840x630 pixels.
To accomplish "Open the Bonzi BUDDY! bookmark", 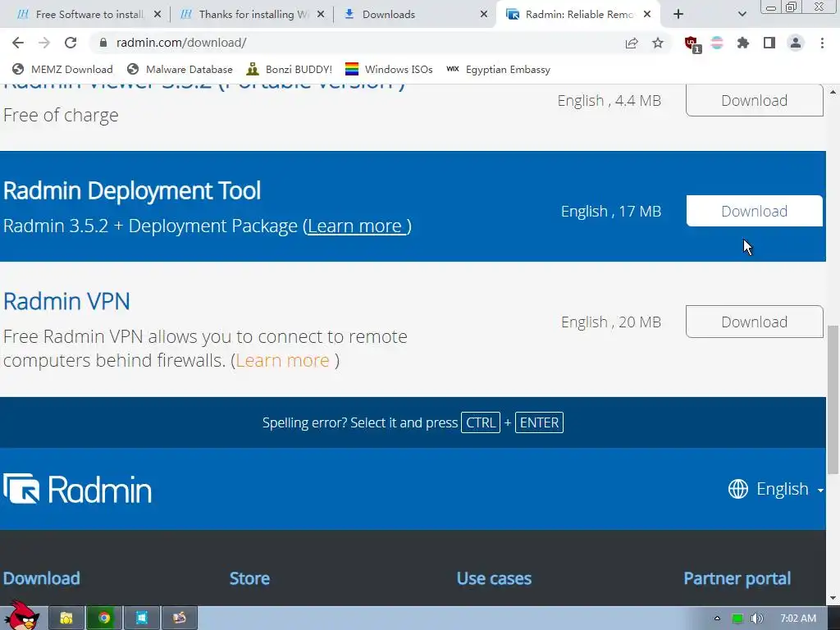I will (x=290, y=69).
